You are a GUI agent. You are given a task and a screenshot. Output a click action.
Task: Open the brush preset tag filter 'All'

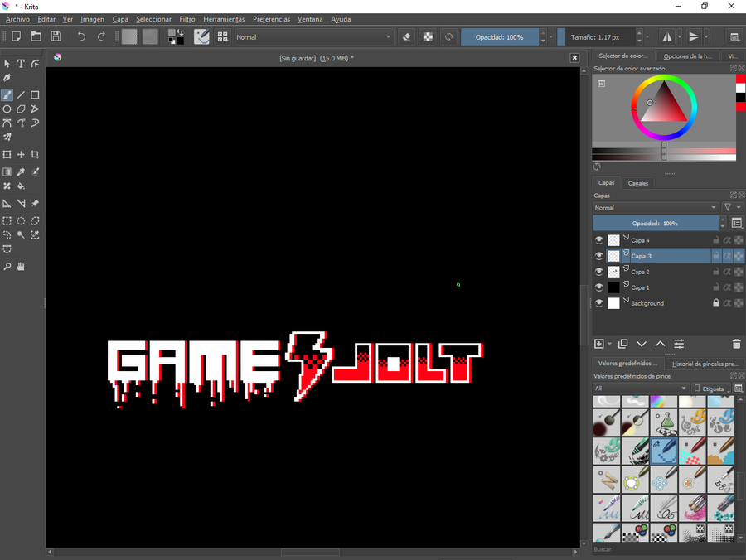coord(641,389)
